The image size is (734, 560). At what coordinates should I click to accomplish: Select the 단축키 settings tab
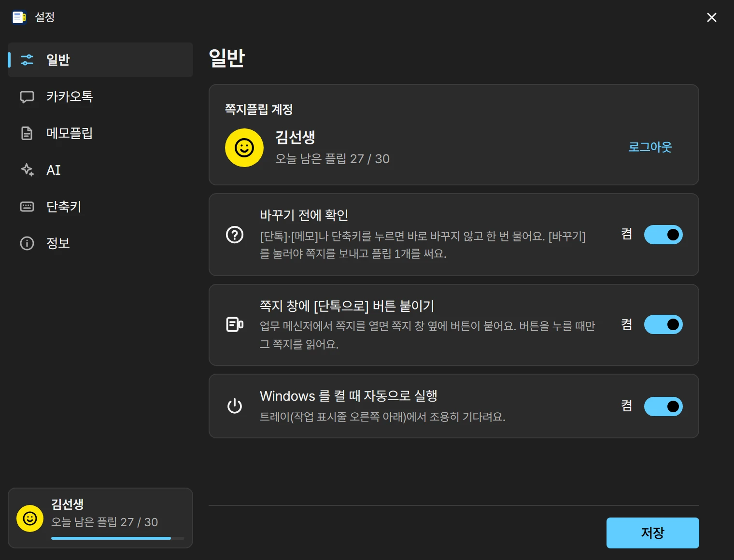tap(100, 207)
